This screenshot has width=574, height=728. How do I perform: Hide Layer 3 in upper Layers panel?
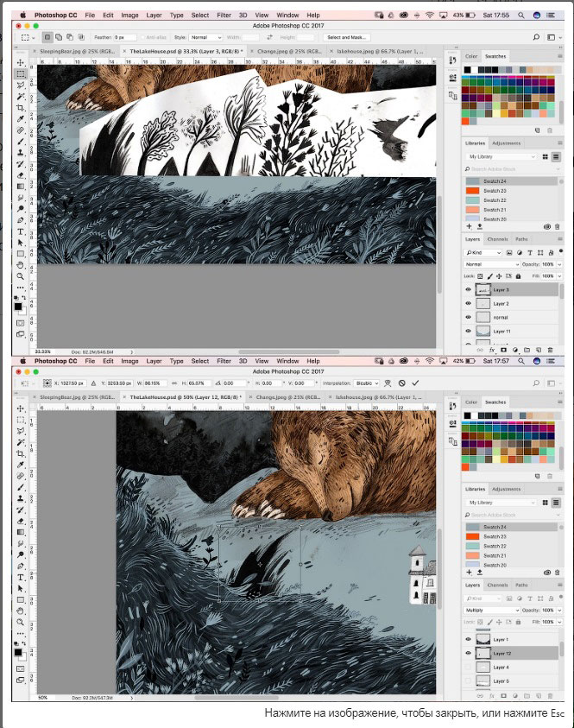[x=468, y=289]
